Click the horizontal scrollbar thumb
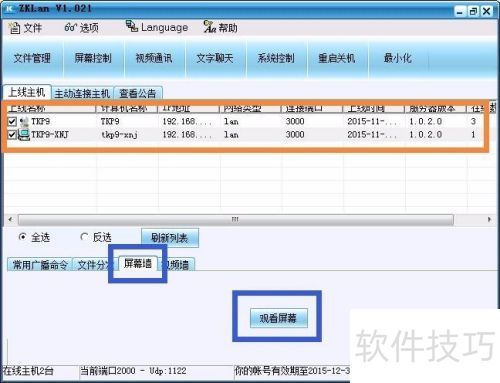Image resolution: width=500 pixels, height=383 pixels. tap(236, 220)
